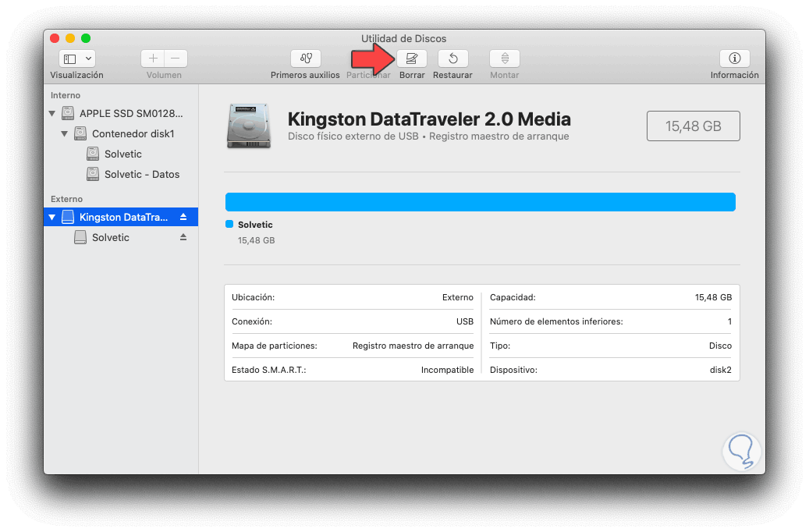This screenshot has width=809, height=532.
Task: Click the Borrar erase icon
Action: pyautogui.click(x=412, y=59)
